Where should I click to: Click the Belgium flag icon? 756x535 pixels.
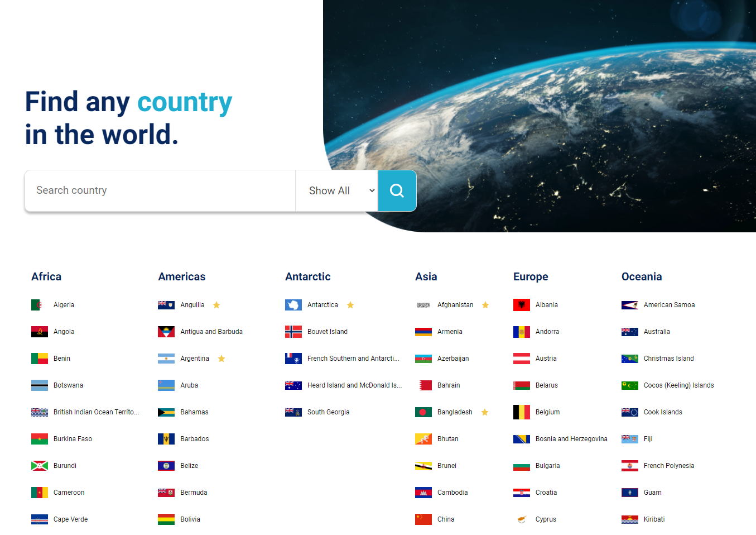tap(522, 412)
